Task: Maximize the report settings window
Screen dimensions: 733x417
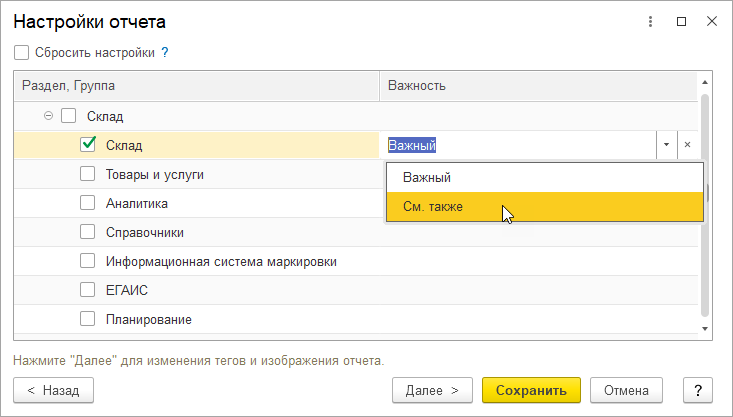Action: 681,21
